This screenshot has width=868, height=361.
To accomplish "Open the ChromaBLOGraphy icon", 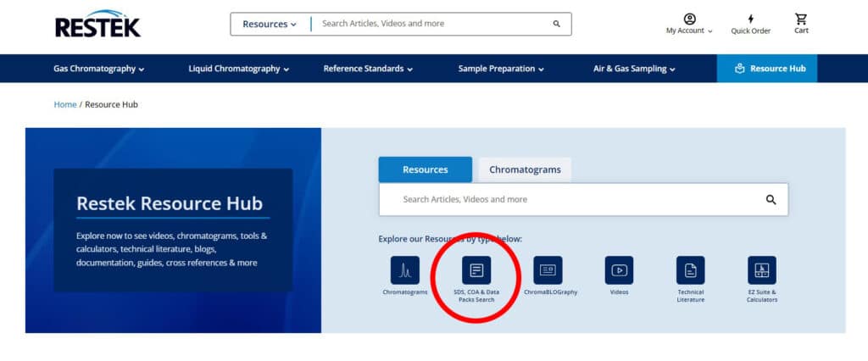I will click(548, 270).
